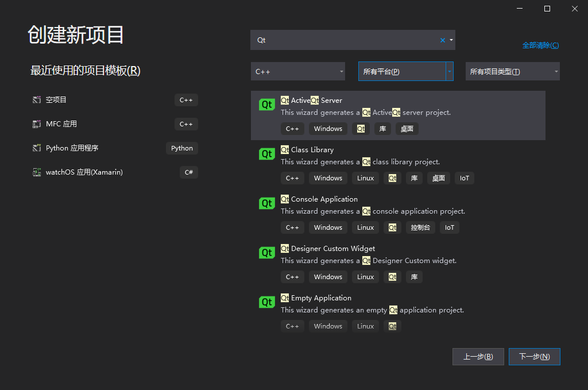
Task: Click the Qt icon for ActiveQt Server
Action: click(x=266, y=105)
